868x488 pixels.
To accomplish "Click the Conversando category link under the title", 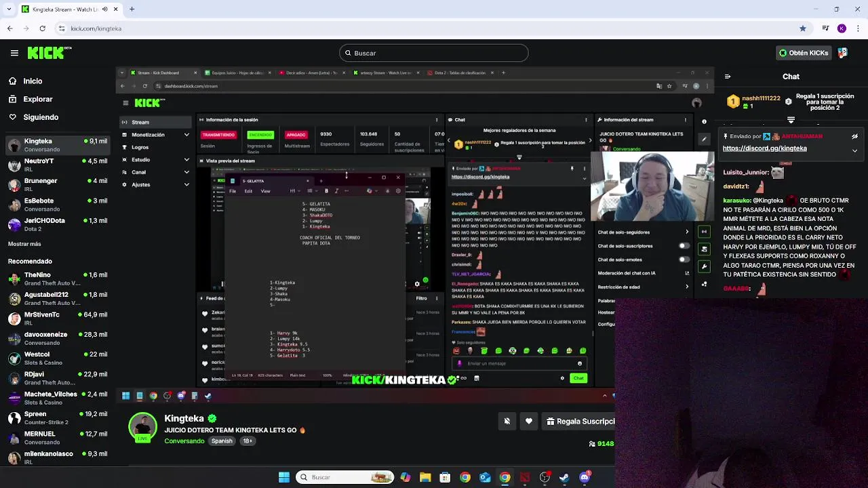I will coord(184,441).
